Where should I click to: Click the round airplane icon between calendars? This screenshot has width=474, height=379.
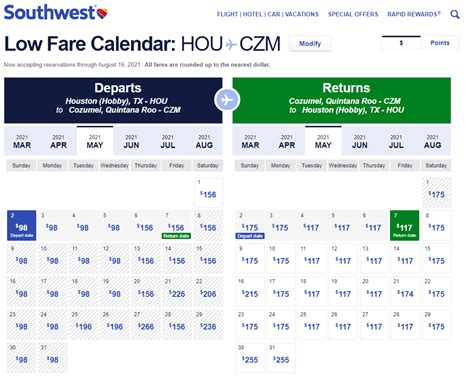tap(227, 100)
